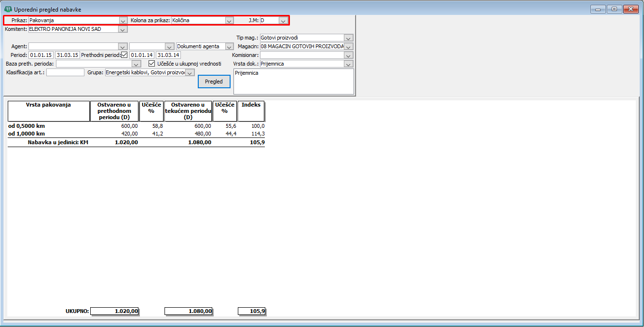Click the Klasifikacija art. input field
The image size is (644, 327).
coord(65,73)
